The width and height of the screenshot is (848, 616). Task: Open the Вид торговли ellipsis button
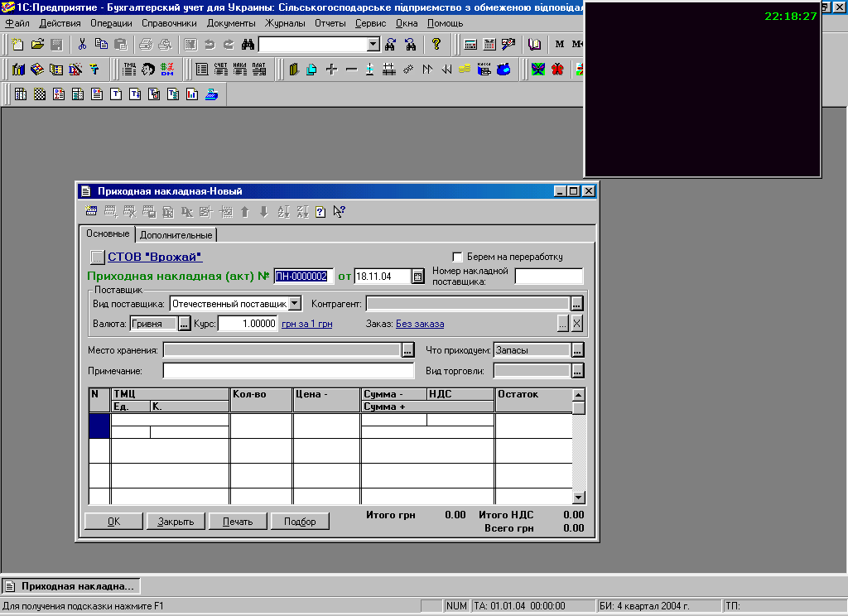[x=577, y=370]
